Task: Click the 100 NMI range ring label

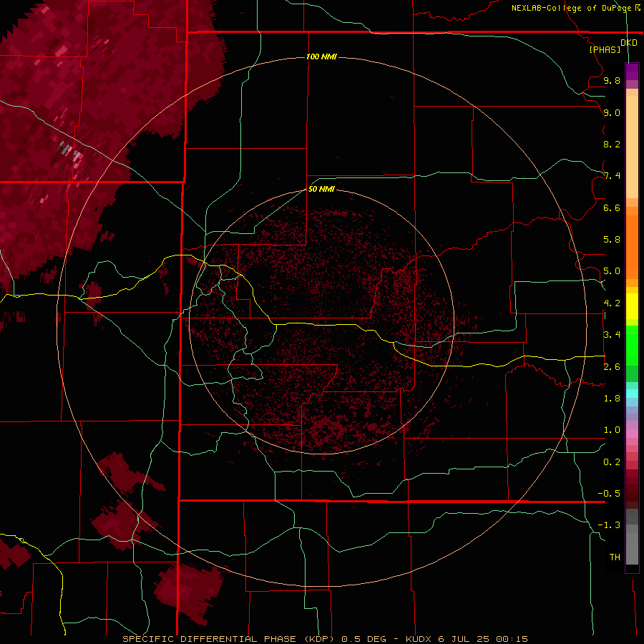Action: (x=321, y=57)
